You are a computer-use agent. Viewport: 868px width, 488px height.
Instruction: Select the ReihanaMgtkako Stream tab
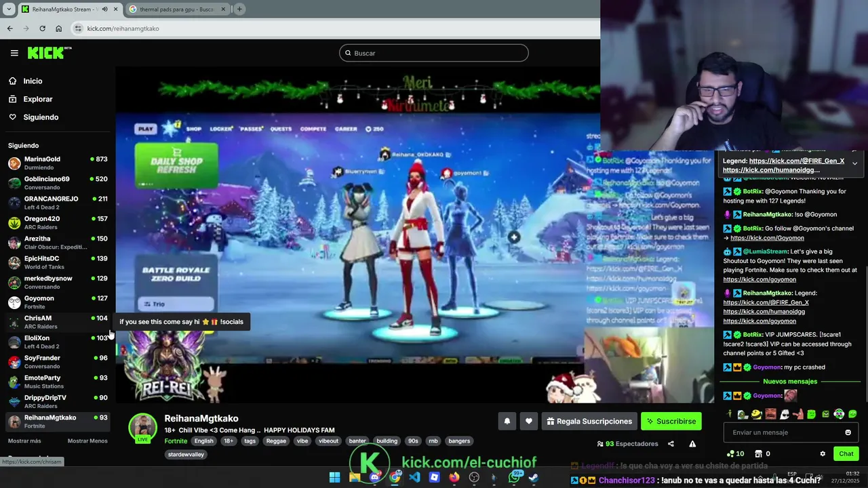tap(69, 9)
